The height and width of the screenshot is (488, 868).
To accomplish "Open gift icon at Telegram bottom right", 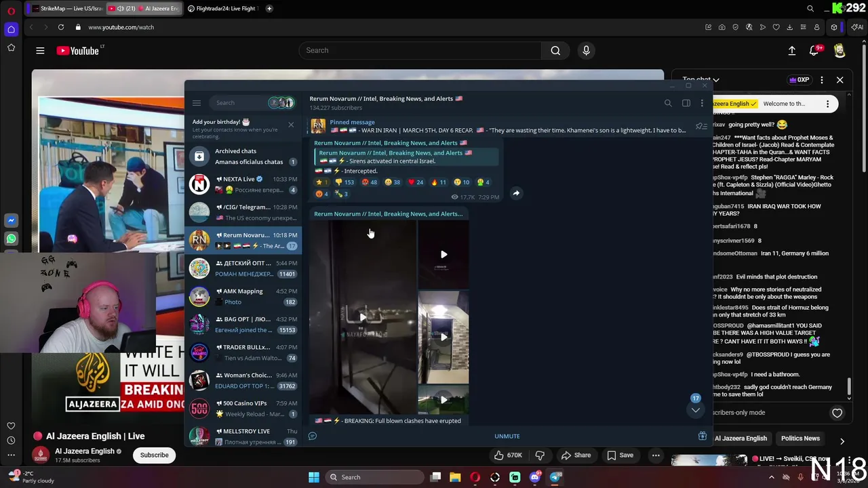I will tap(703, 436).
